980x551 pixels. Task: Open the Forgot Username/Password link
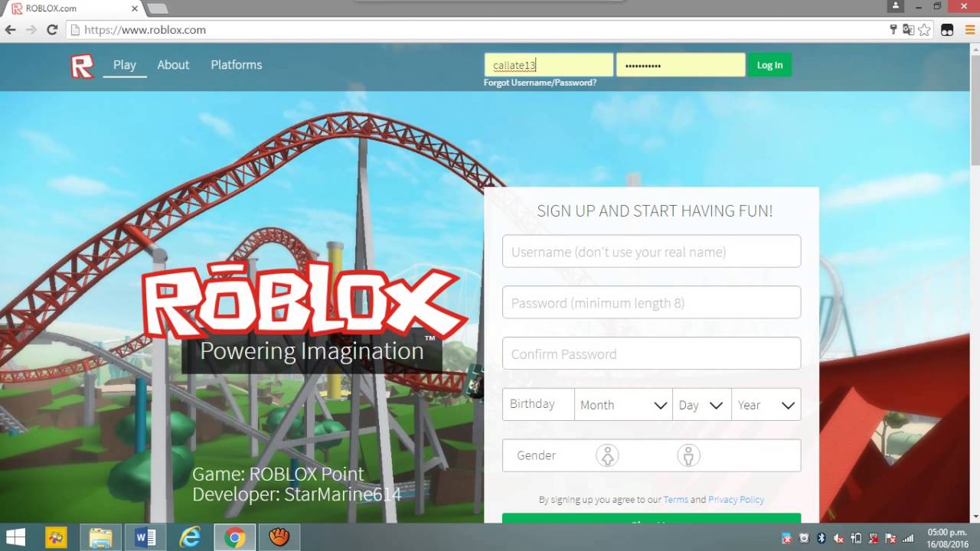tap(540, 83)
